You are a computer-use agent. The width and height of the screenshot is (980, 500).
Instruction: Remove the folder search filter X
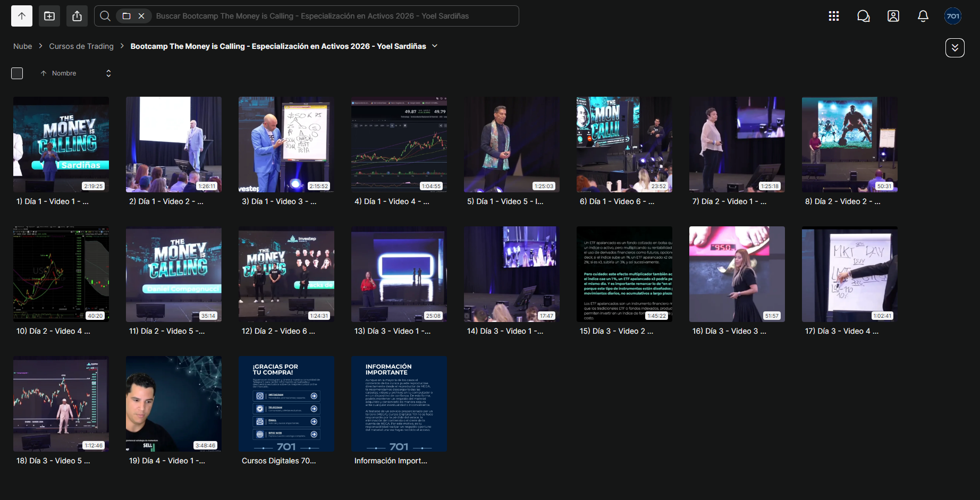point(141,16)
